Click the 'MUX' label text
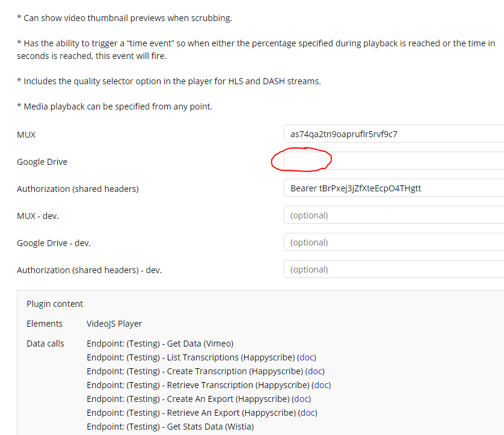 coord(26,134)
